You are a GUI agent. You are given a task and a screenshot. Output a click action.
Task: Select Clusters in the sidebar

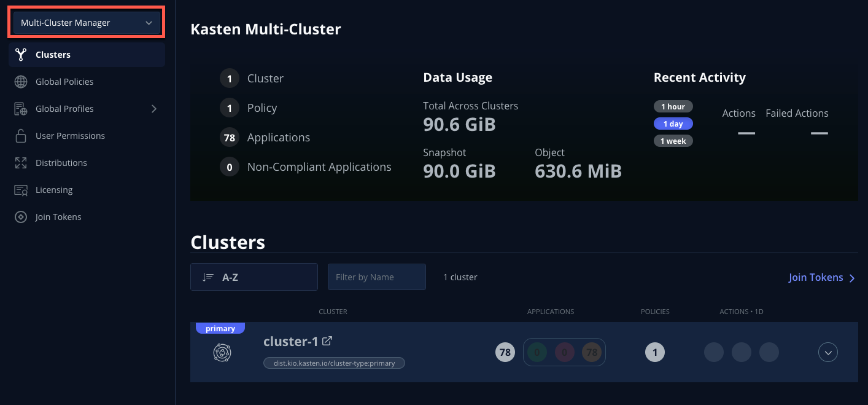click(x=87, y=55)
